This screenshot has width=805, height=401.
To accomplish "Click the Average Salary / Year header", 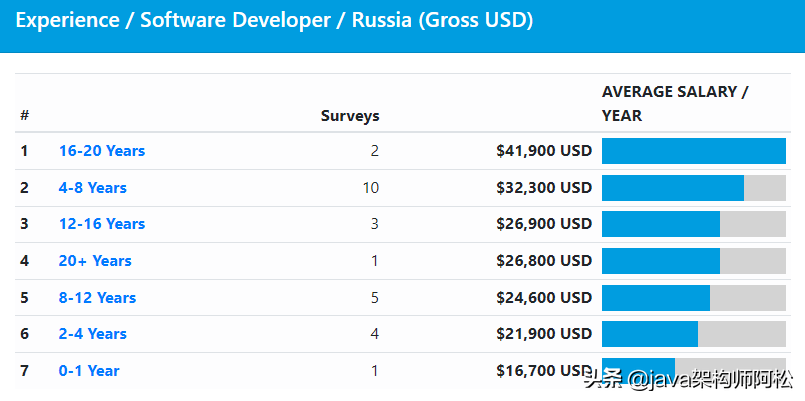I will click(675, 103).
